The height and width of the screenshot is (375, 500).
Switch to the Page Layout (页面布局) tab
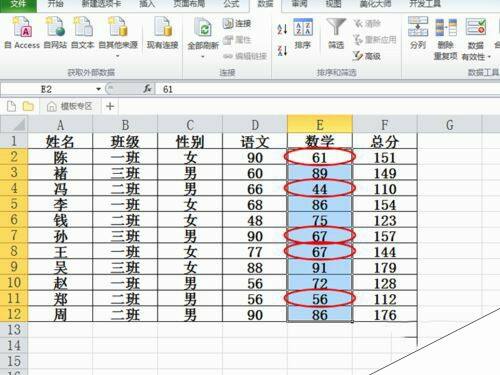click(189, 4)
